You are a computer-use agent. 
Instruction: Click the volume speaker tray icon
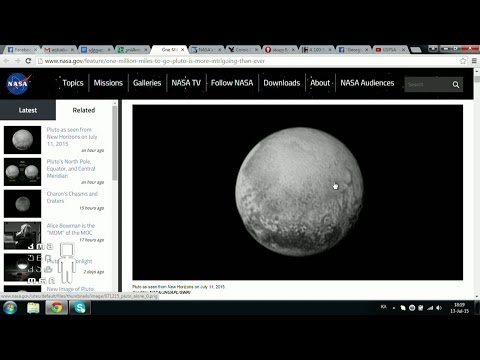(439, 308)
